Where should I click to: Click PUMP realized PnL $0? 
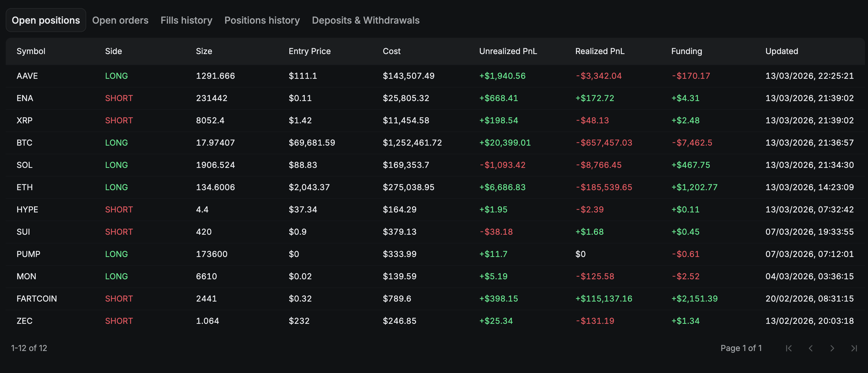click(580, 254)
